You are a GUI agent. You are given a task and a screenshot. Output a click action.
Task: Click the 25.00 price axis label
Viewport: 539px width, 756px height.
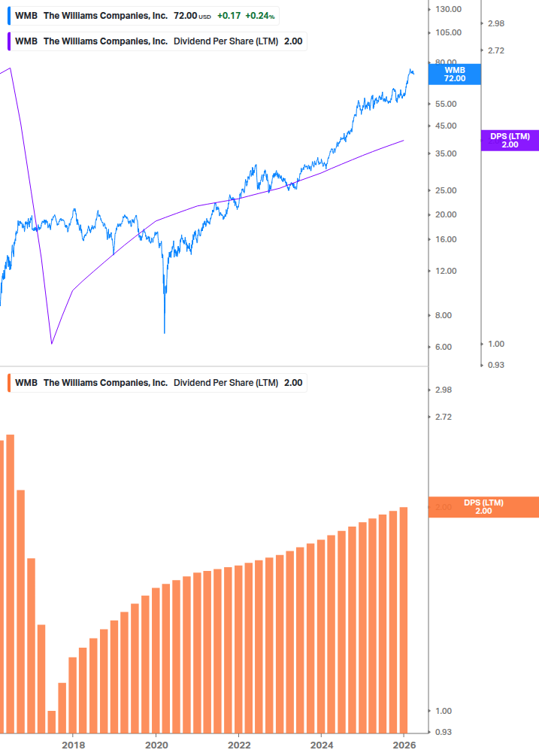pyautogui.click(x=446, y=190)
